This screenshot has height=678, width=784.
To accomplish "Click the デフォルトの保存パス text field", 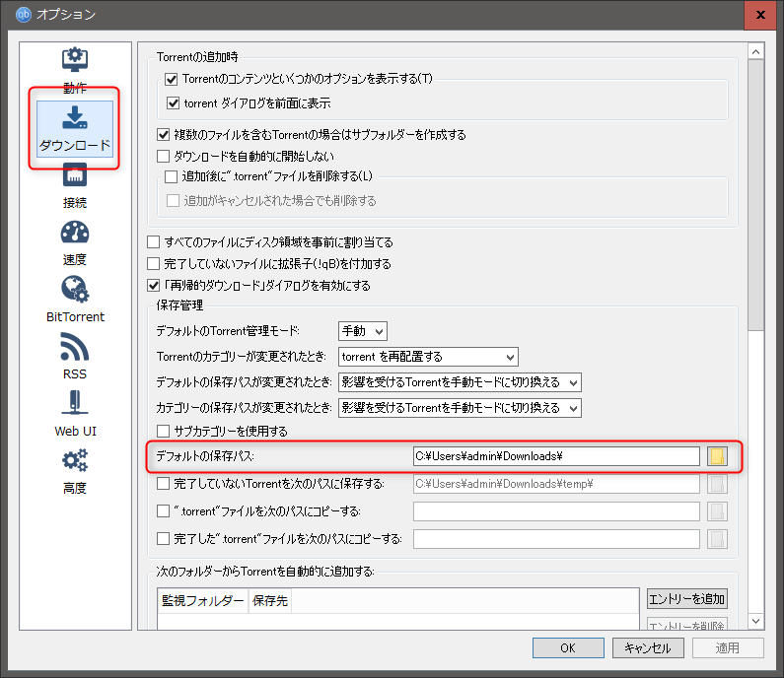I will pos(556,456).
